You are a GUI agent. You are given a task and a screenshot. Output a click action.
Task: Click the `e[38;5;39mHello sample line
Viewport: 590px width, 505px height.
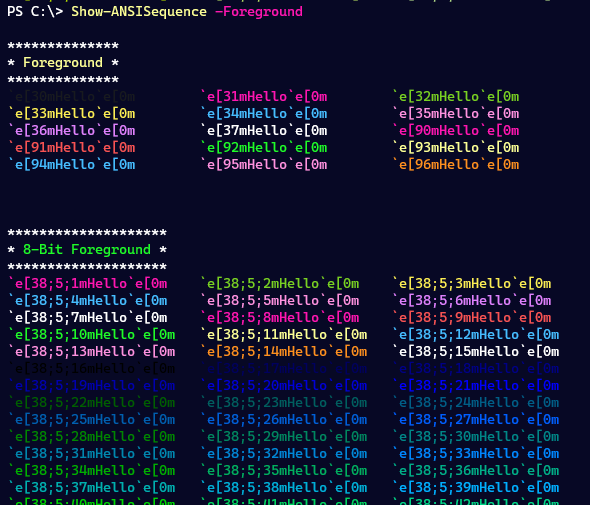coord(476,487)
